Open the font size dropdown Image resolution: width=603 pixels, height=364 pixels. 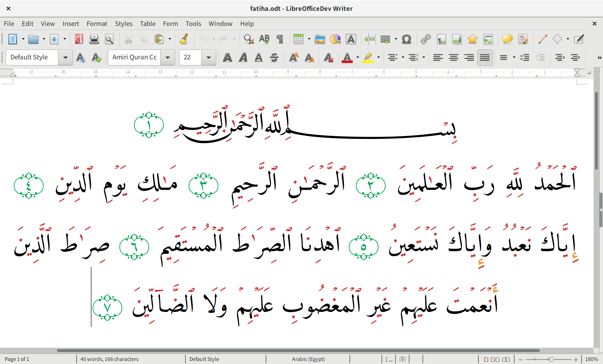(208, 57)
